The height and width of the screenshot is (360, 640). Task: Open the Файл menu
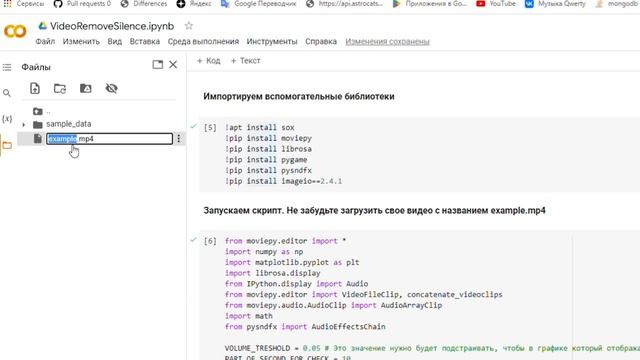45,42
